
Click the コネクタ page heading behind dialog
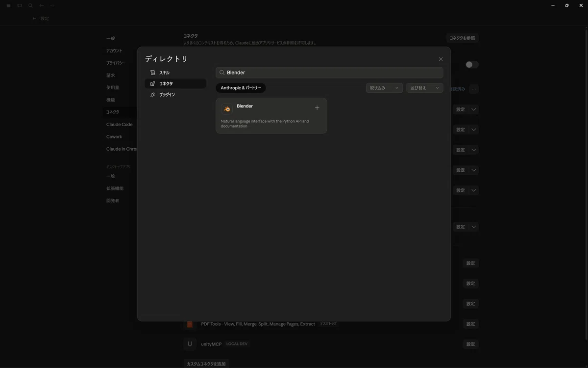(191, 36)
